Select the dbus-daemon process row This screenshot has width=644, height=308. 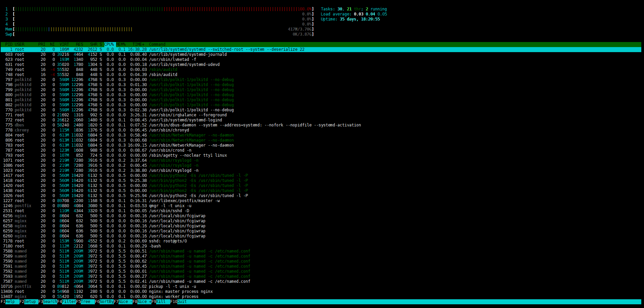click(321, 125)
